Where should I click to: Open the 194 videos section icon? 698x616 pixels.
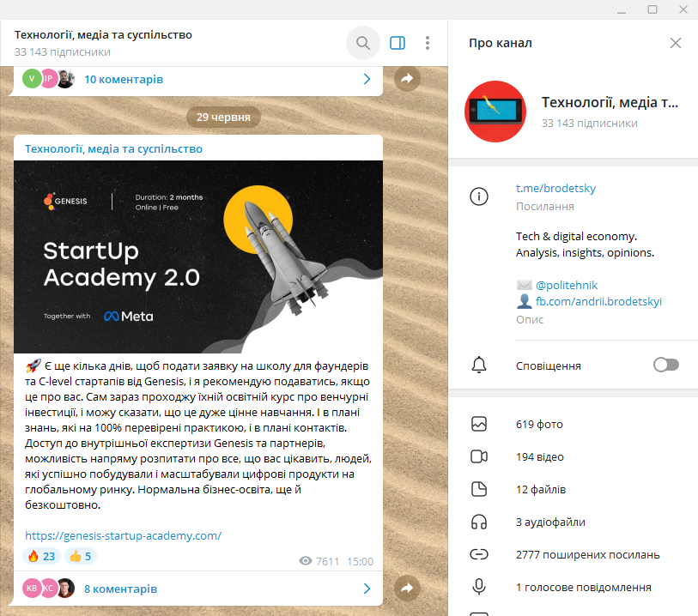479,456
